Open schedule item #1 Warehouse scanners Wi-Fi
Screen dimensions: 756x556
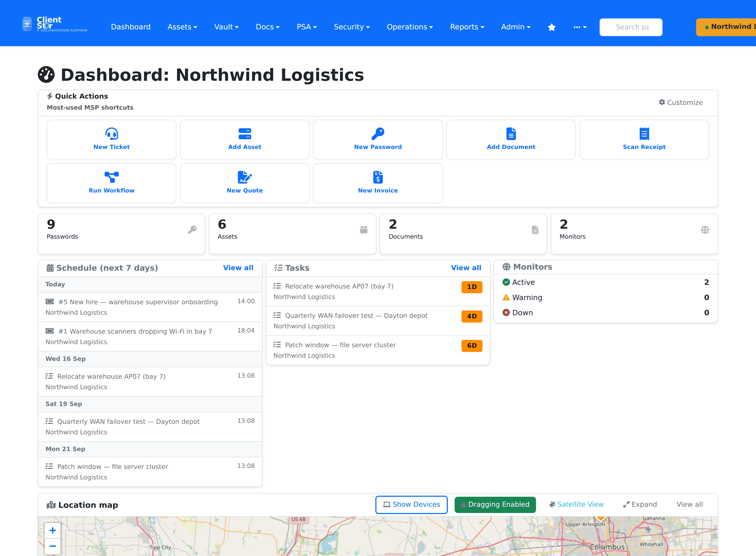pos(150,336)
